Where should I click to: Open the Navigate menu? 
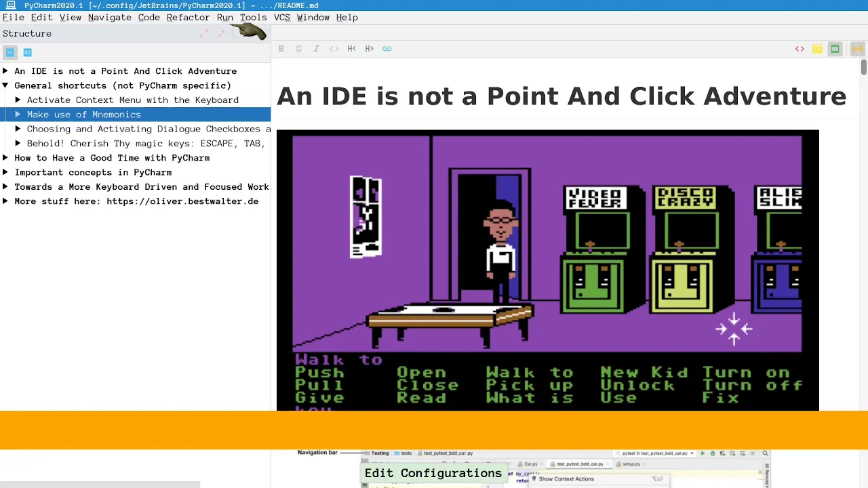(110, 18)
